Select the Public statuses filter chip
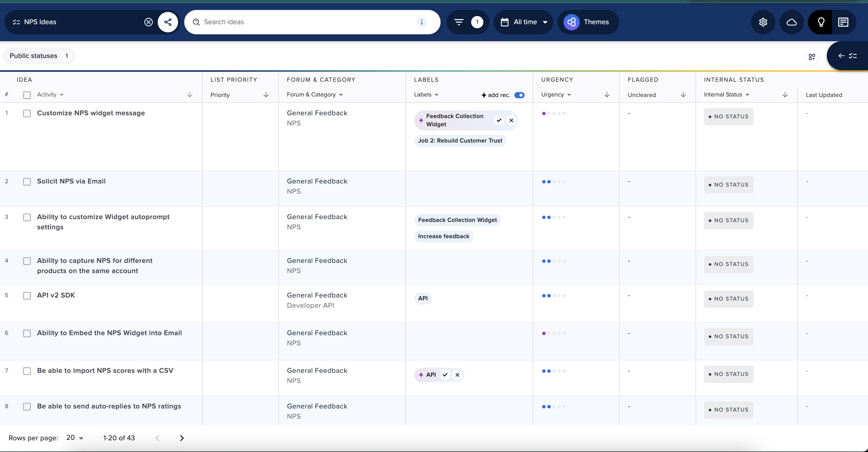This screenshot has height=452, width=868. coord(39,56)
